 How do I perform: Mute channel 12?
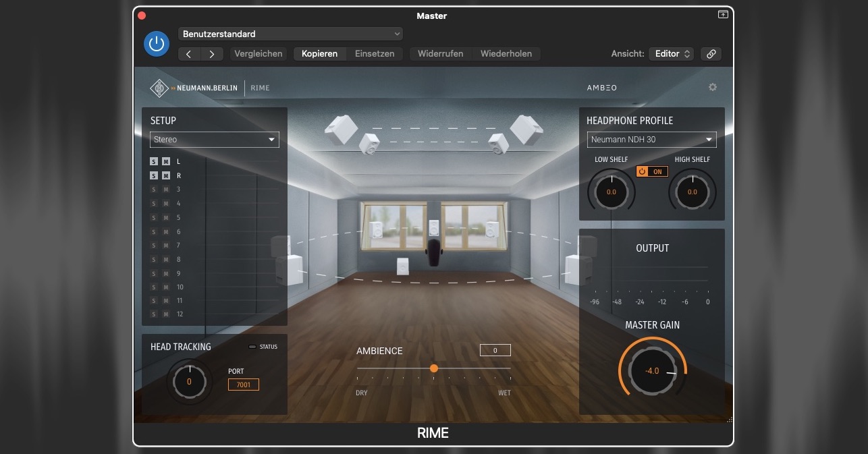click(166, 314)
